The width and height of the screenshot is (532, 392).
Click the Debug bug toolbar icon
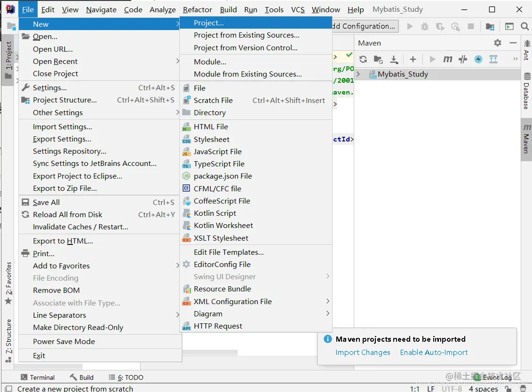(x=424, y=26)
